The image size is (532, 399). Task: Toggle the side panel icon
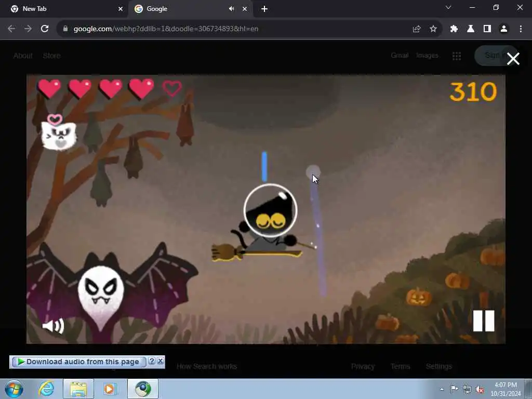pyautogui.click(x=487, y=29)
